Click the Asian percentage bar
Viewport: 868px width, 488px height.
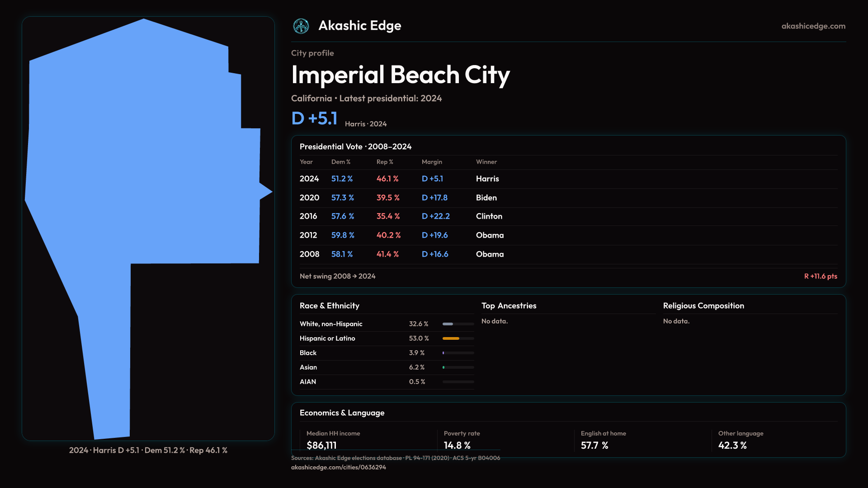tap(458, 367)
